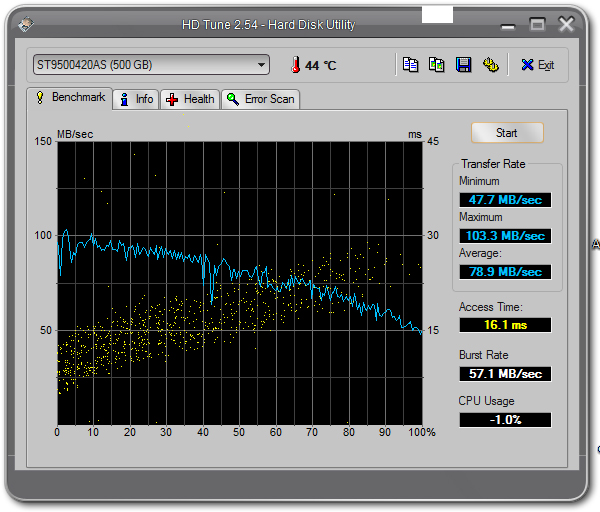Go to the Health tab
The width and height of the screenshot is (600, 512).
(x=190, y=99)
